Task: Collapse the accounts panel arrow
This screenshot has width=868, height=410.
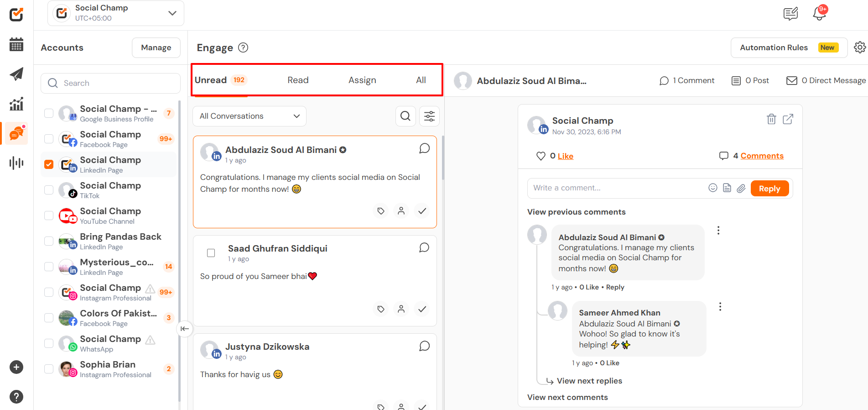Action: pos(185,329)
